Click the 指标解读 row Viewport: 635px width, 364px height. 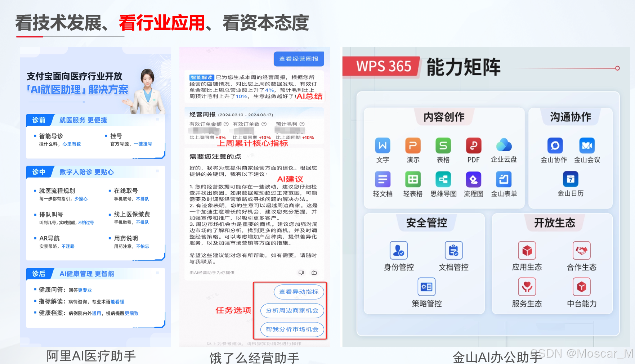[79, 301]
